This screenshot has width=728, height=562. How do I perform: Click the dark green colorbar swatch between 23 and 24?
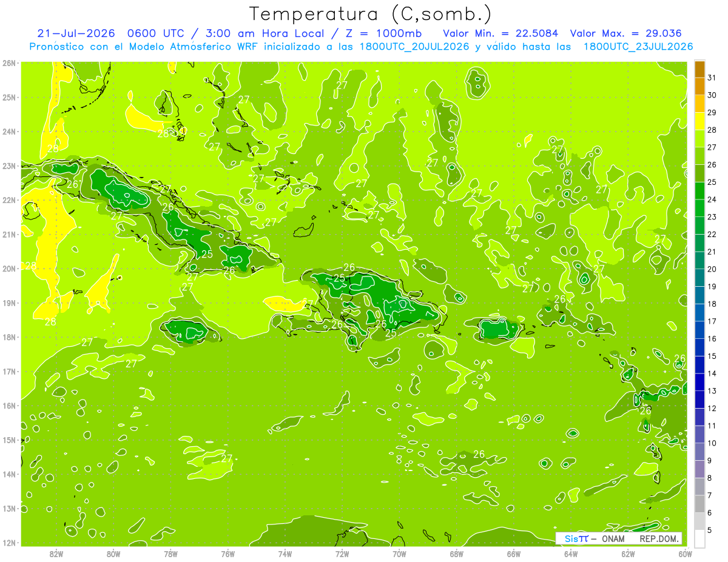pos(699,208)
